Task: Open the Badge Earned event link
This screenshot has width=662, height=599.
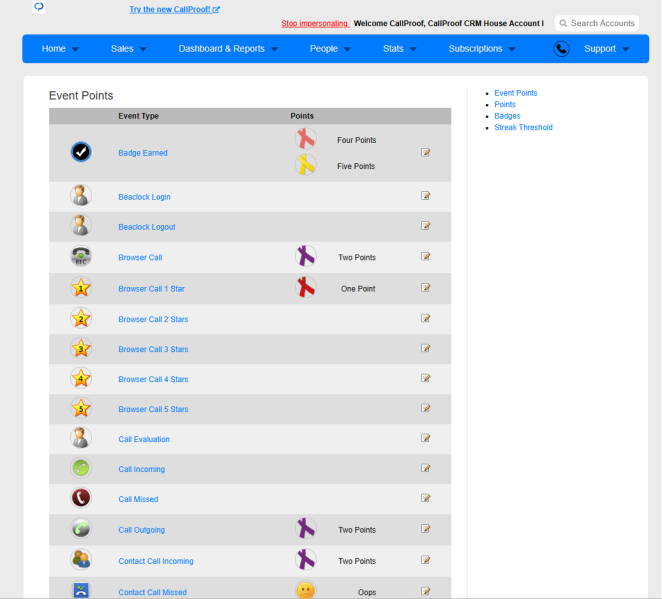Action: coord(143,153)
